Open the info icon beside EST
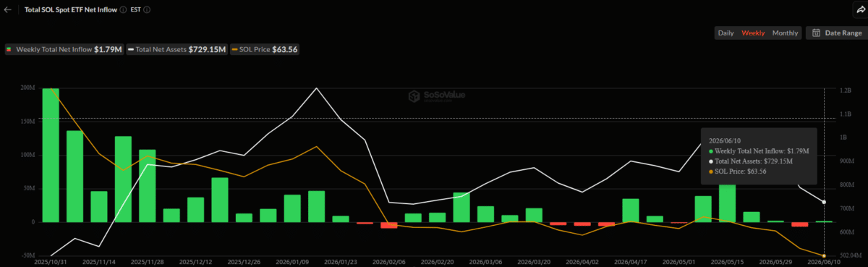 (148, 10)
